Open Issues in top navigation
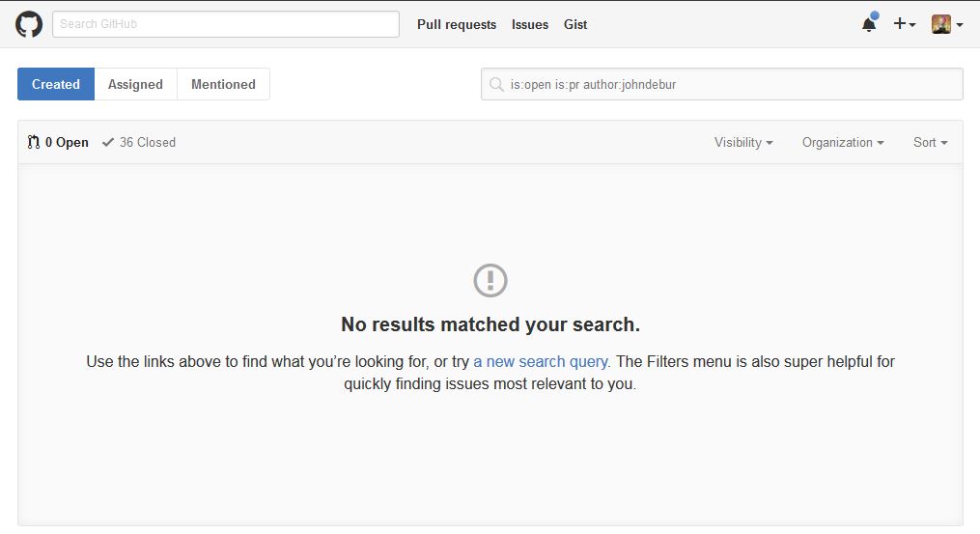980x534 pixels. (530, 24)
